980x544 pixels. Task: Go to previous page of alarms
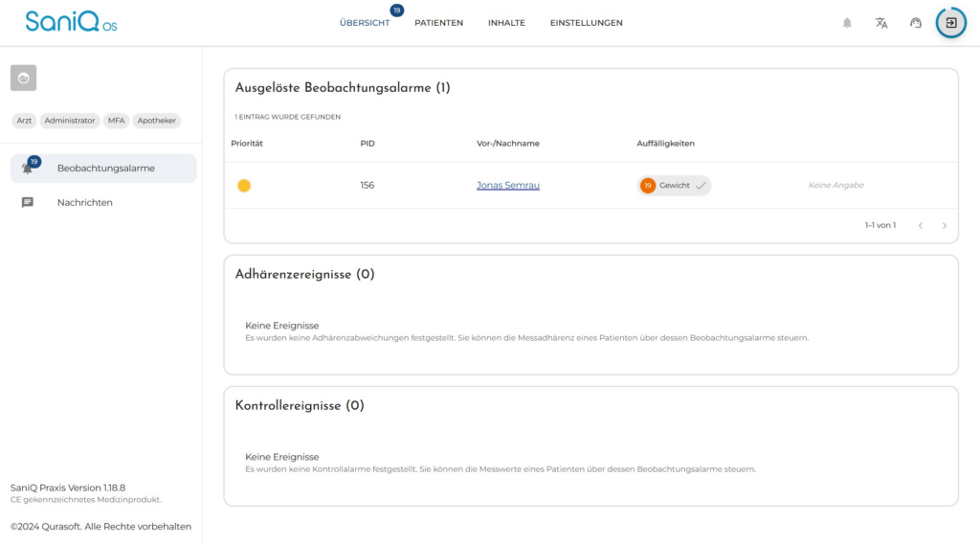click(x=921, y=226)
